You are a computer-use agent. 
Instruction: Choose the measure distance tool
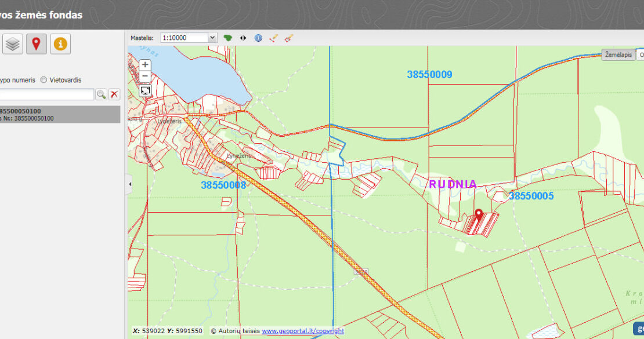tap(274, 38)
